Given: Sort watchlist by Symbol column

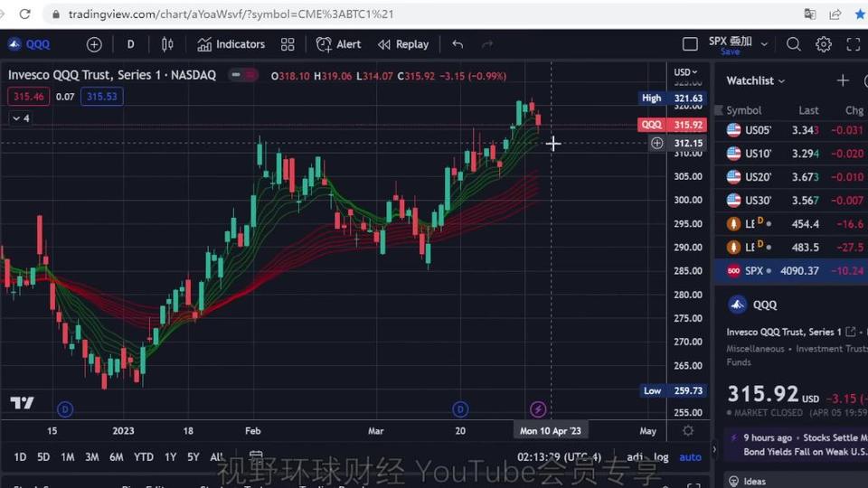Looking at the screenshot, I should point(743,110).
